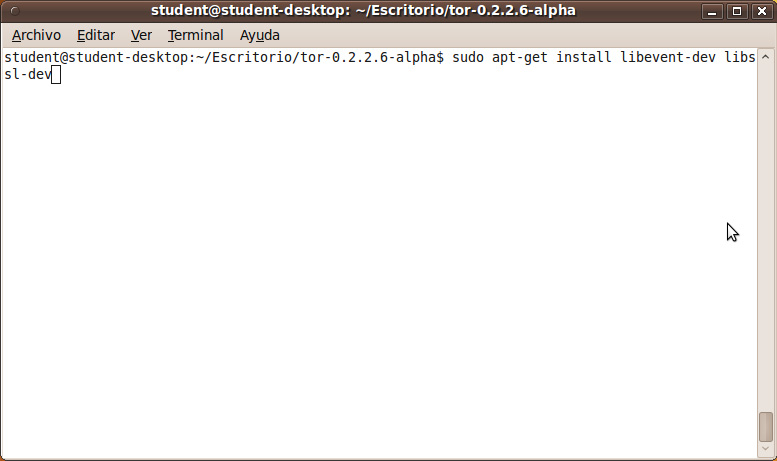The image size is (777, 461).
Task: Open the Terminal menu
Action: [x=195, y=35]
